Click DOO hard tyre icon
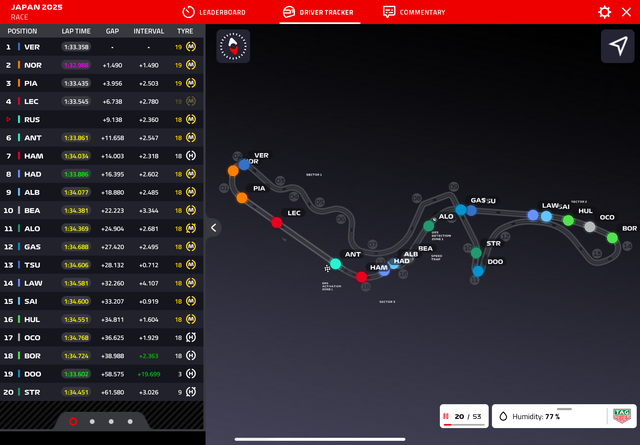The image size is (640, 445). (x=191, y=374)
